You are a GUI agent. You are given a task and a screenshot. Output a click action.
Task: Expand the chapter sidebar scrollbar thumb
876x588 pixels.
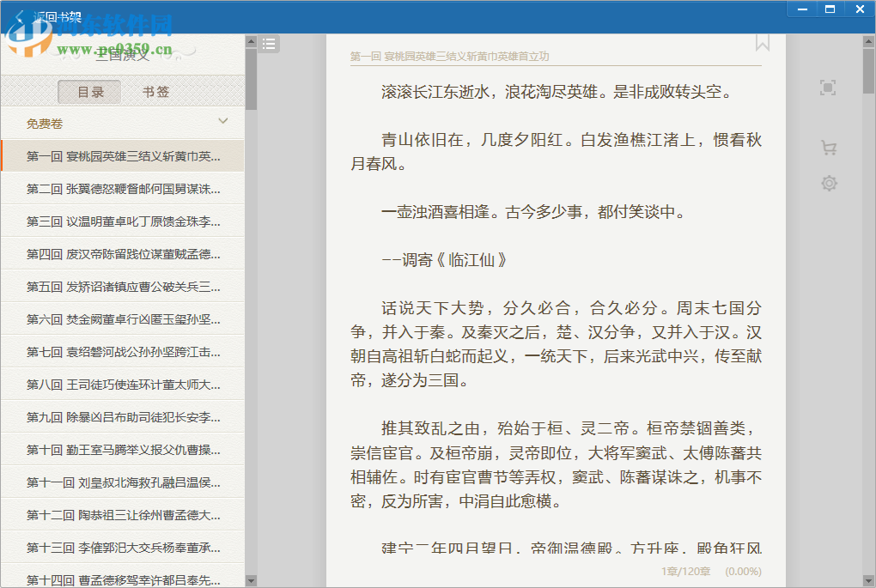point(250,77)
